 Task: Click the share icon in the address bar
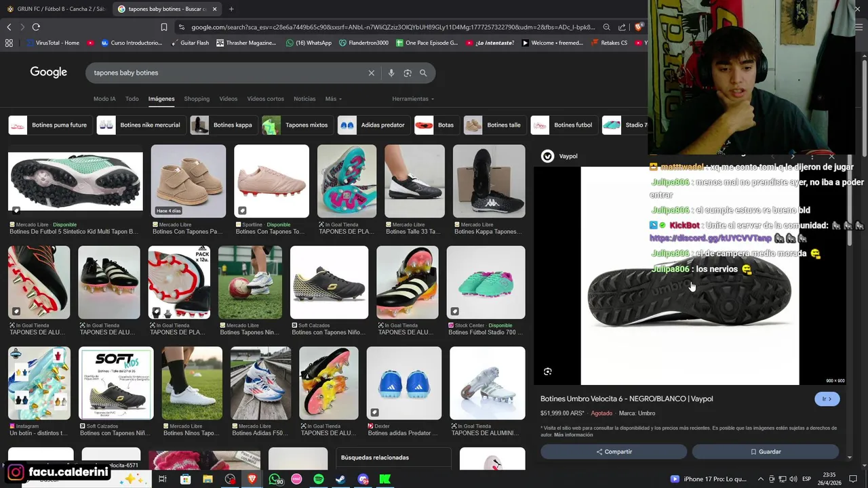(x=622, y=27)
